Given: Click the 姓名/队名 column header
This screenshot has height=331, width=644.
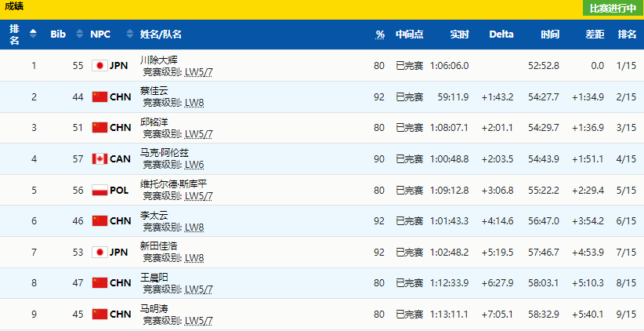Looking at the screenshot, I should (161, 35).
